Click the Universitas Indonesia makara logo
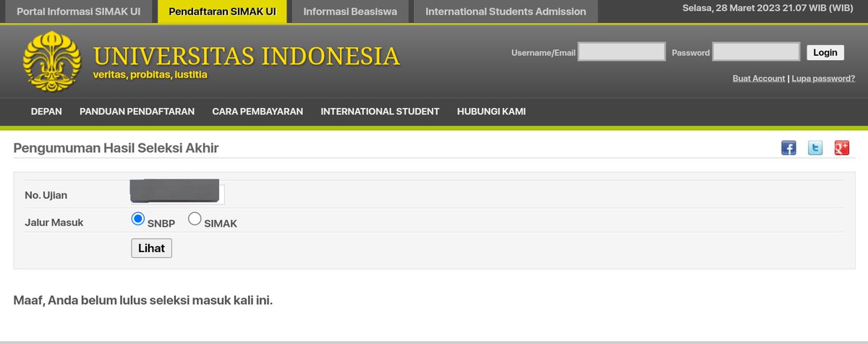This screenshot has width=868, height=344. point(52,62)
